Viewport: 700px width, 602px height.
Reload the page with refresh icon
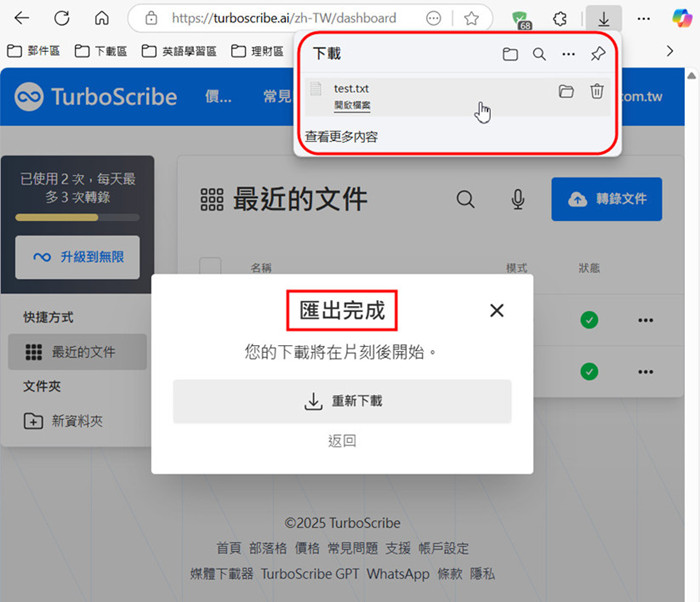click(x=62, y=18)
